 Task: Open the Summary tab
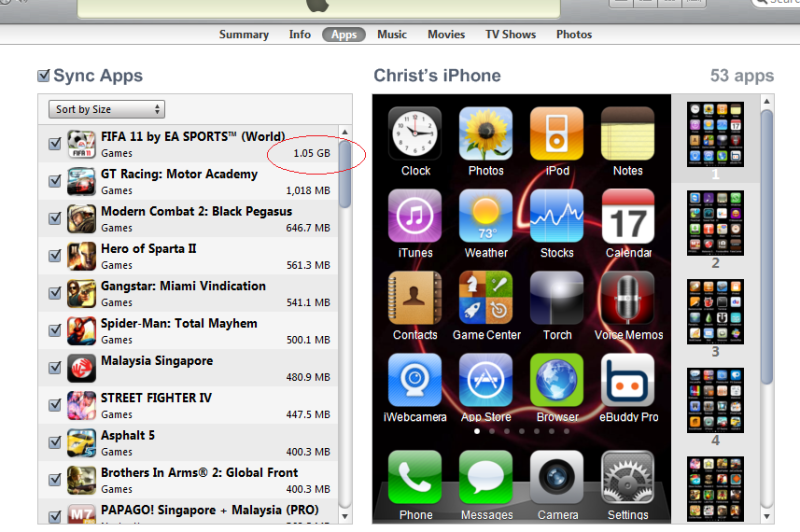click(x=244, y=34)
